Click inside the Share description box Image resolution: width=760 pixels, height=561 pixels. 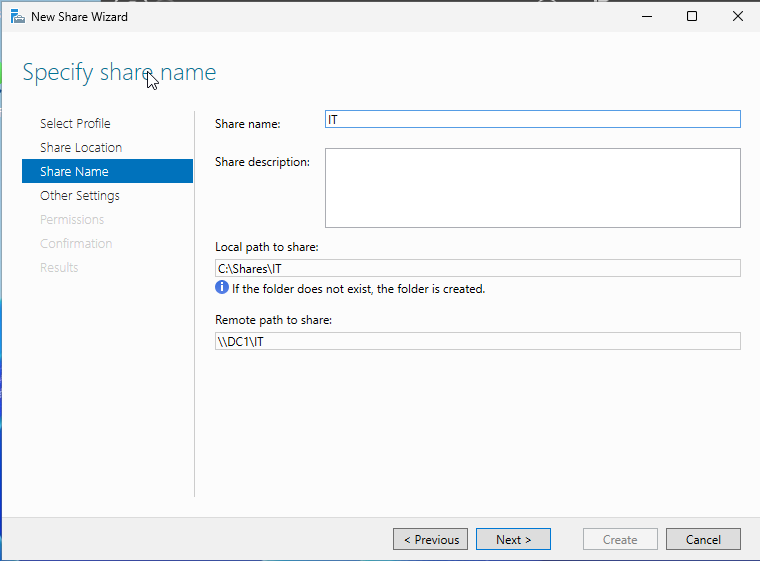coord(533,188)
